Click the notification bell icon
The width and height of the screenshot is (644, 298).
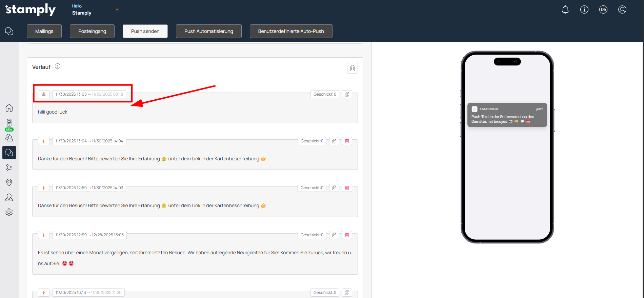565,9
